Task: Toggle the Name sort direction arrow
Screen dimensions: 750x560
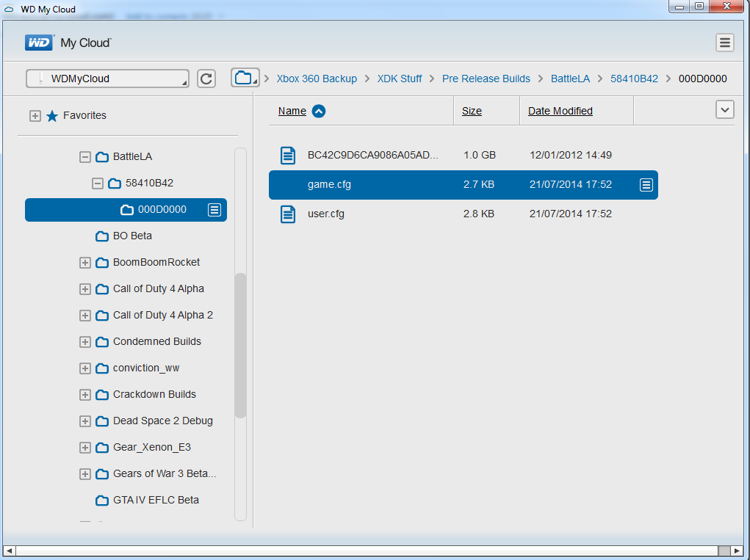Action: 319,112
